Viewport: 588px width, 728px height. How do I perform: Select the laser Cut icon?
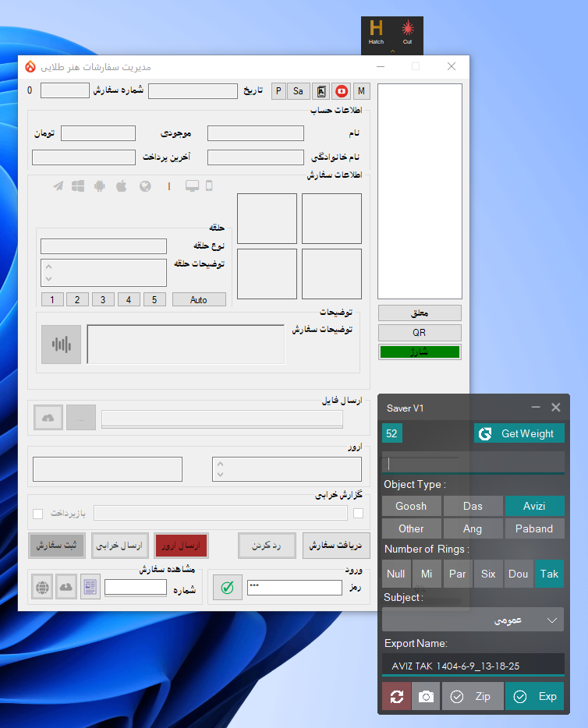407,31
